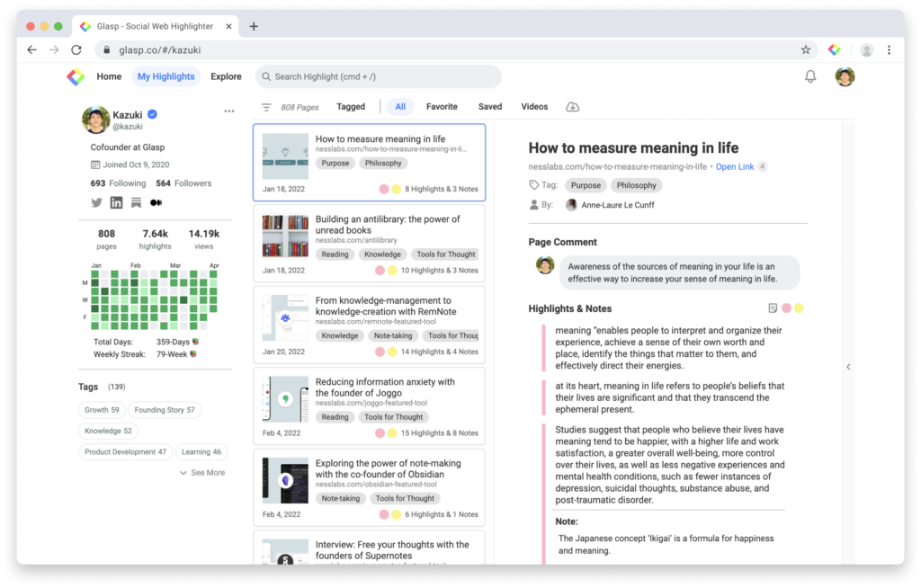Select the All filter

400,107
